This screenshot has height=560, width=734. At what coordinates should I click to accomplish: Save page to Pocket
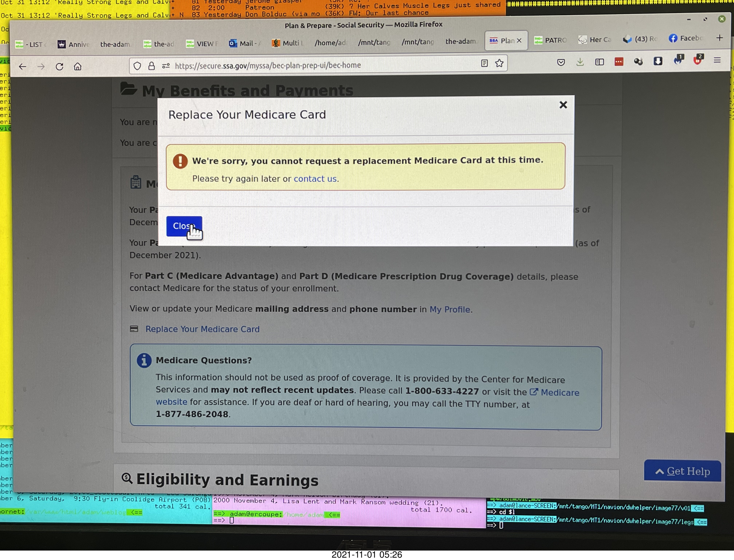(x=561, y=62)
